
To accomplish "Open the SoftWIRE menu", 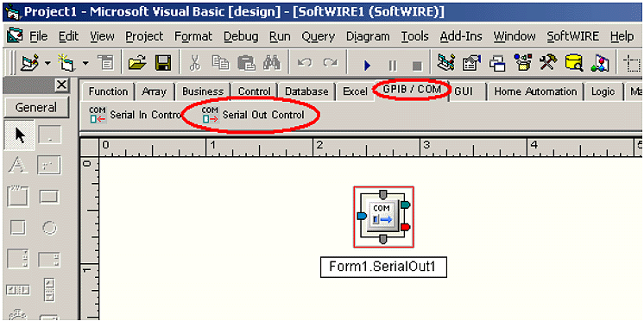I will 572,36.
